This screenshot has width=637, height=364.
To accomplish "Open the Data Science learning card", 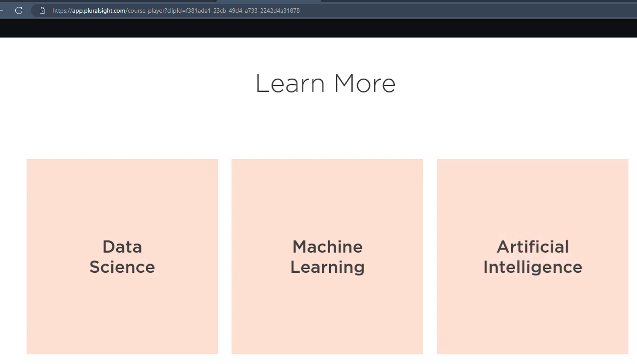I will [122, 256].
